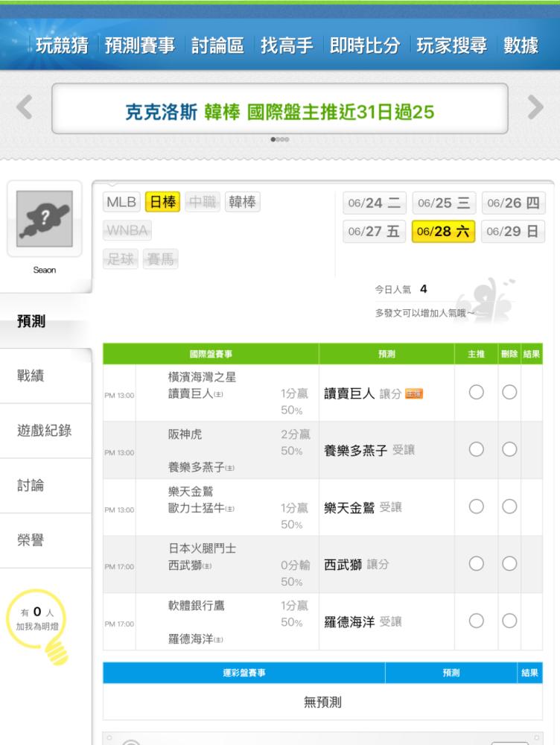Select 主推 radio for 讀賣巨人 prediction
This screenshot has width=560, height=745.
click(477, 392)
